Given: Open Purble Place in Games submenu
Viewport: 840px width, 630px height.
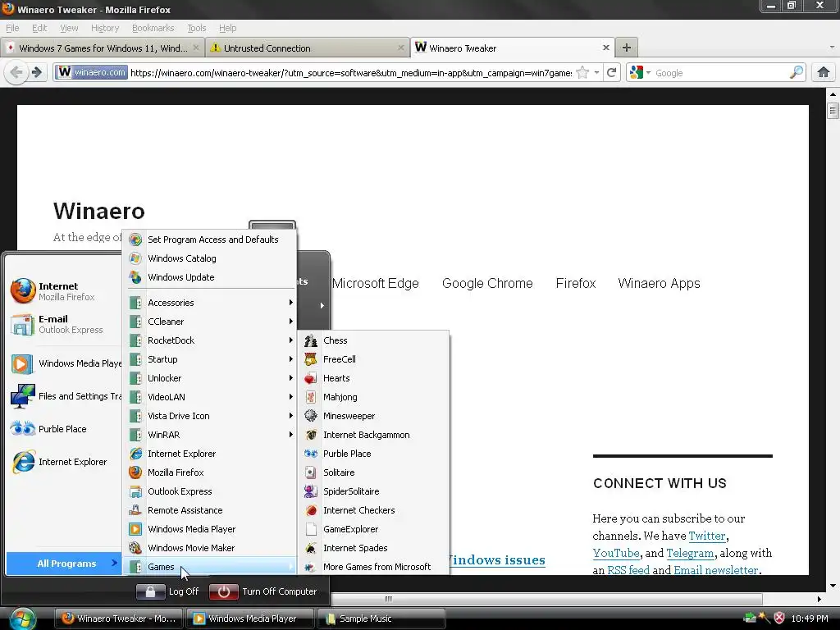Looking at the screenshot, I should click(x=373, y=453).
